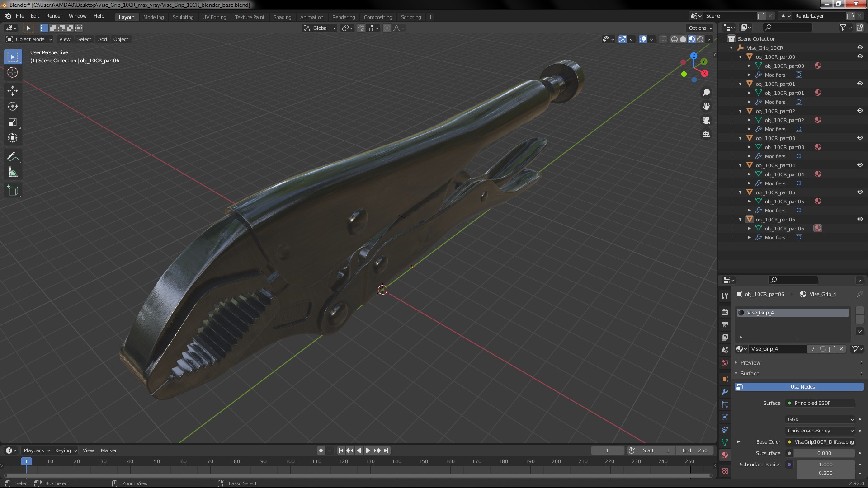Toggle snapping magnet in header

tap(361, 28)
